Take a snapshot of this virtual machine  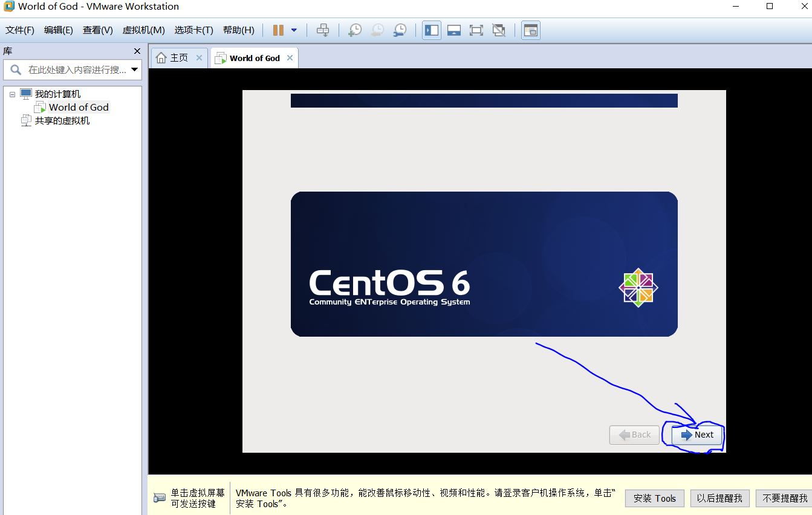point(355,30)
